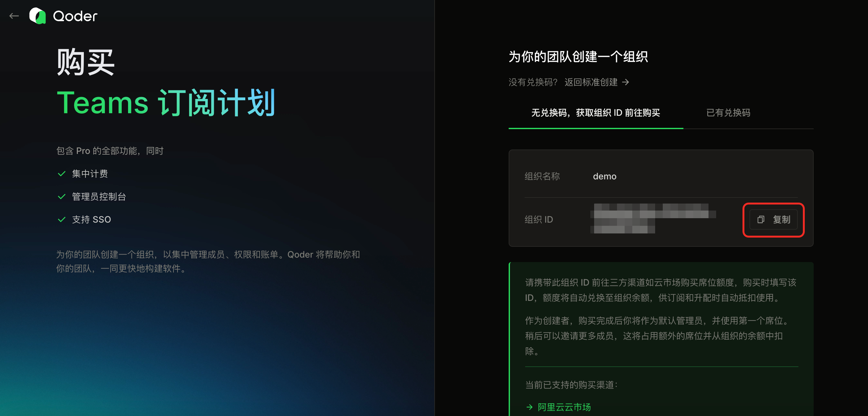This screenshot has height=416, width=868.
Task: Click the large 购买 heading
Action: click(x=85, y=62)
